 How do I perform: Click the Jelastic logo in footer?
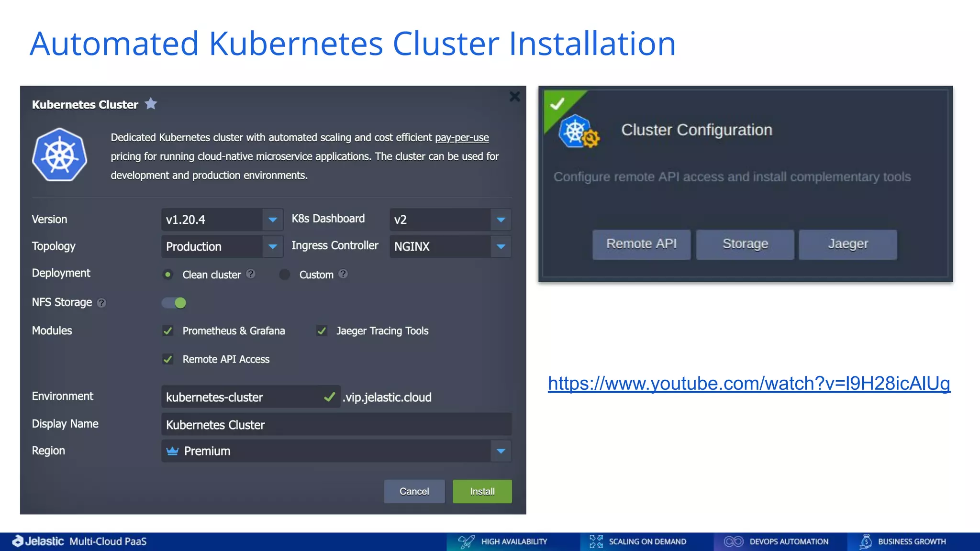[x=38, y=541]
